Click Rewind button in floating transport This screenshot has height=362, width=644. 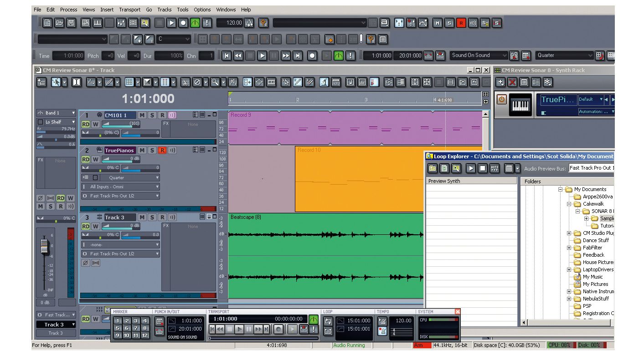point(221,329)
